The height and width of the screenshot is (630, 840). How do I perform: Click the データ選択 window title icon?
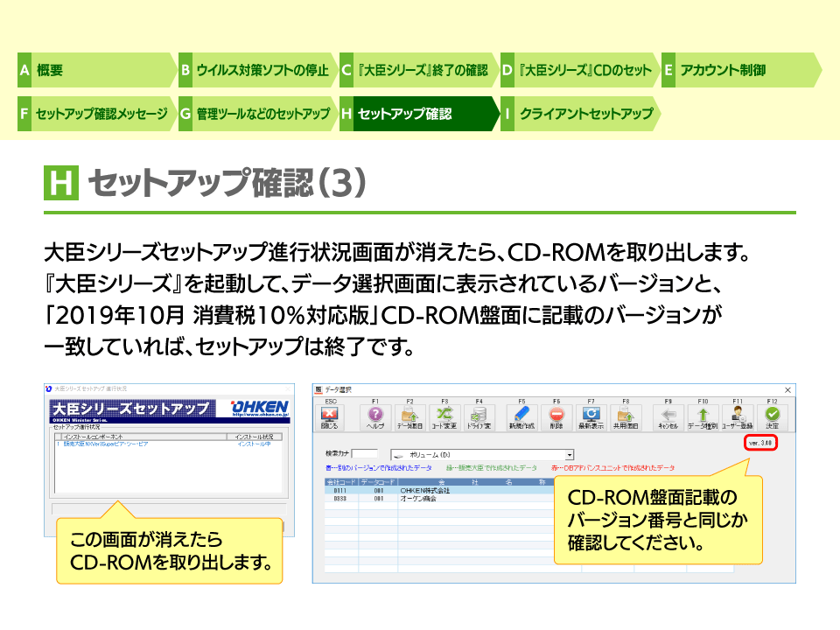[318, 390]
